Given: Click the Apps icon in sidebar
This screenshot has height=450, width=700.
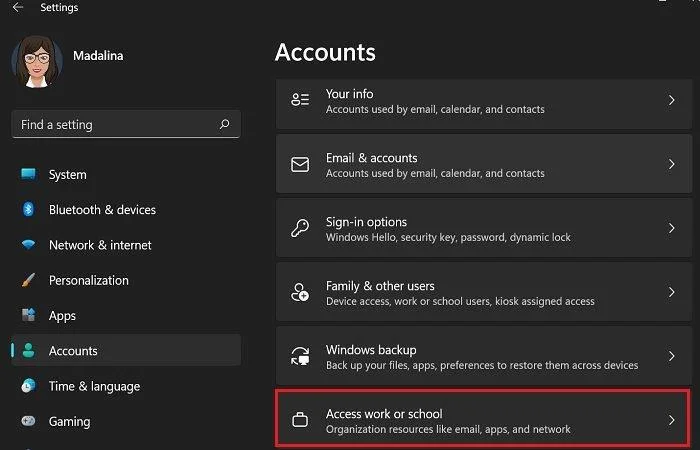Looking at the screenshot, I should point(29,315).
